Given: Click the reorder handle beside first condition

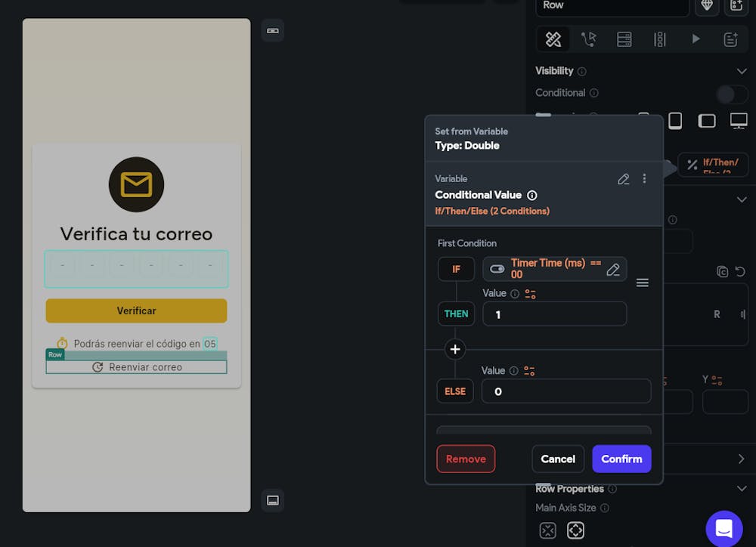Looking at the screenshot, I should pyautogui.click(x=642, y=283).
